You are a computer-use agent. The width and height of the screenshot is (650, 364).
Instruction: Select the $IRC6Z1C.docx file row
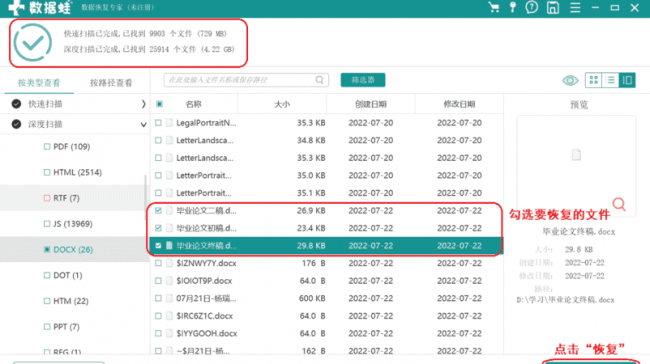(x=327, y=316)
